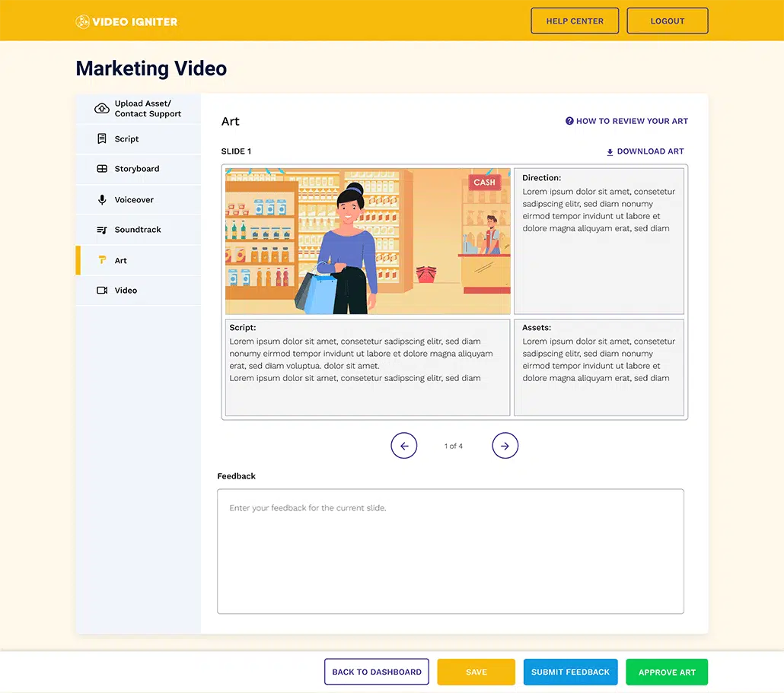The height and width of the screenshot is (693, 784).
Task: Click the Upload Asset cloud icon
Action: pos(101,108)
